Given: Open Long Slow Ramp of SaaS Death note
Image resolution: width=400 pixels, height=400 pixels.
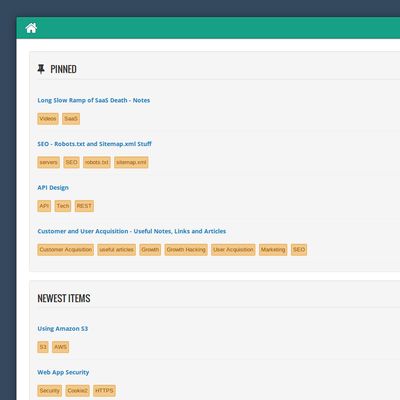Looking at the screenshot, I should [x=94, y=100].
